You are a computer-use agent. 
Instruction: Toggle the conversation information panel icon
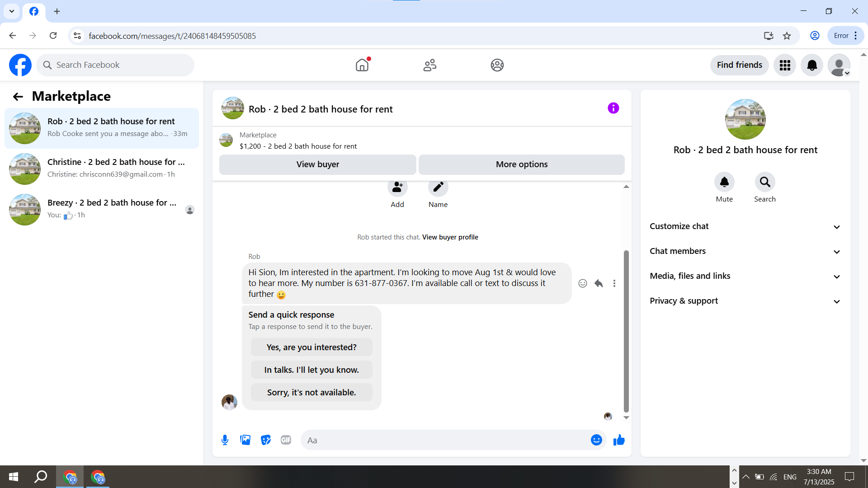(x=613, y=108)
